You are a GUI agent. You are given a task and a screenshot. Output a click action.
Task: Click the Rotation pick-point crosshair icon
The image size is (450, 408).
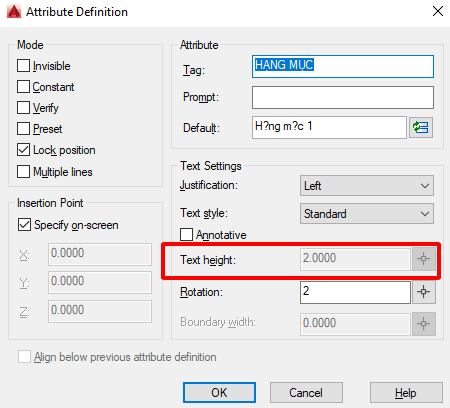423,292
